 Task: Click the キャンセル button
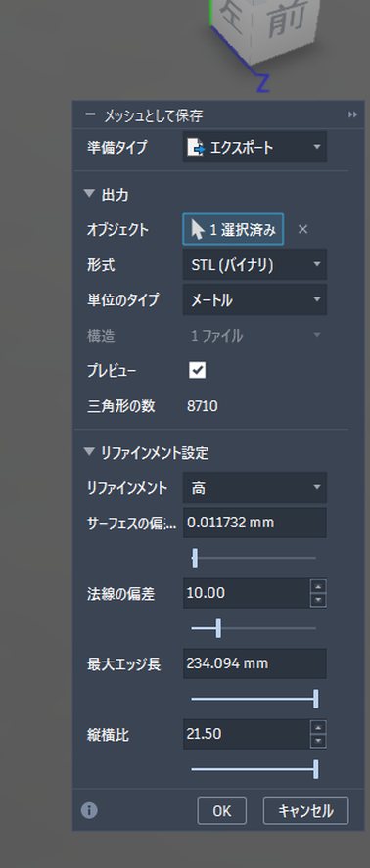pos(305,811)
